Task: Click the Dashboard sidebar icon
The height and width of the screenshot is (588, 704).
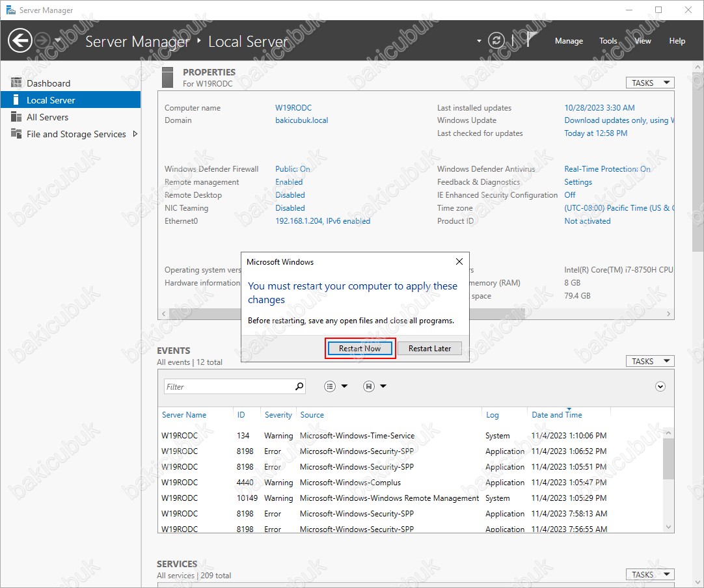Action: tap(16, 83)
